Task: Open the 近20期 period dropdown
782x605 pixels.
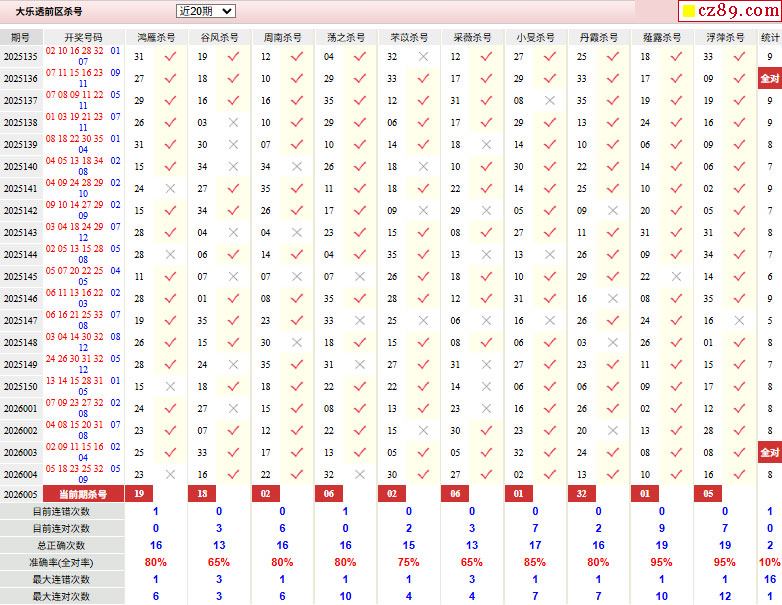Action: click(x=205, y=11)
